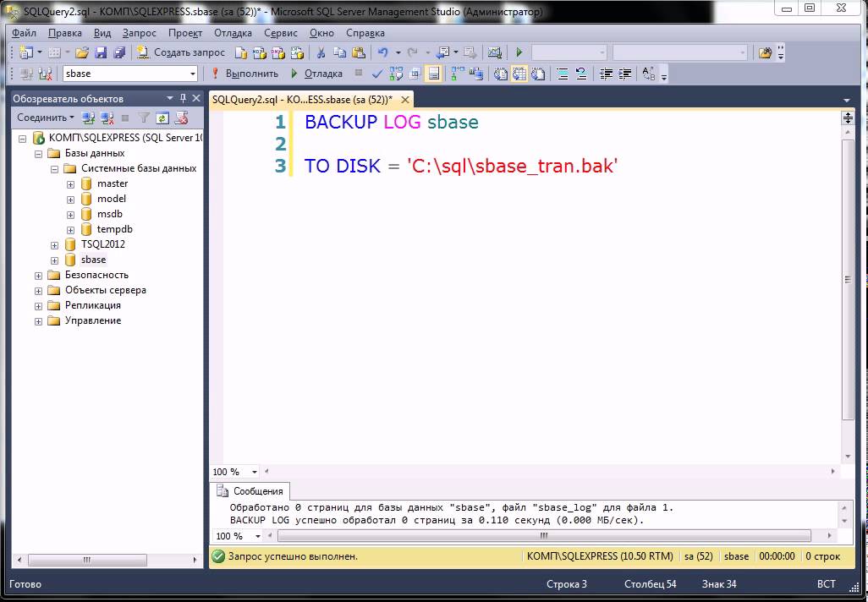Cut selection with the scissors icon
The height and width of the screenshot is (602, 868).
(x=321, y=52)
